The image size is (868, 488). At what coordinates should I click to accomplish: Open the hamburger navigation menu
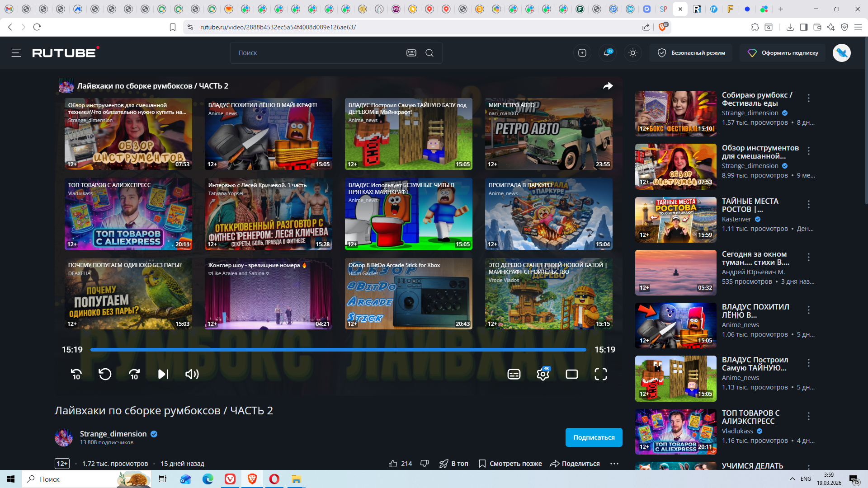point(16,53)
